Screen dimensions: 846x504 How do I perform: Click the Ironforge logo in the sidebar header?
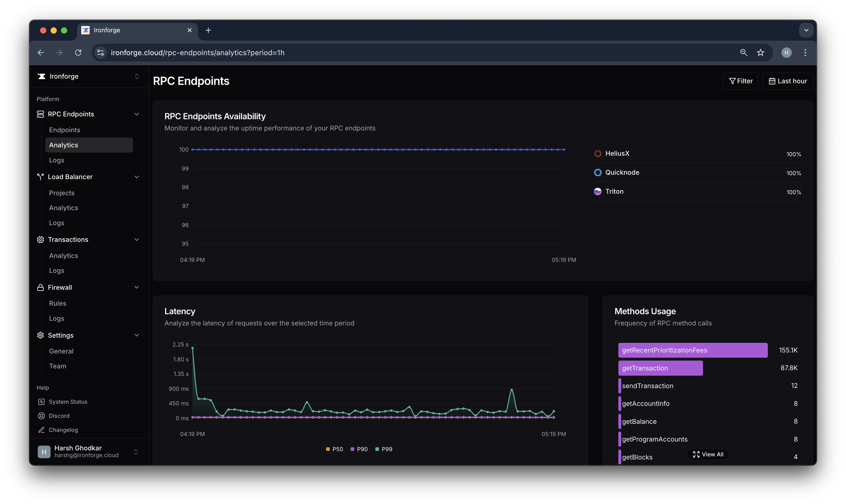(42, 77)
